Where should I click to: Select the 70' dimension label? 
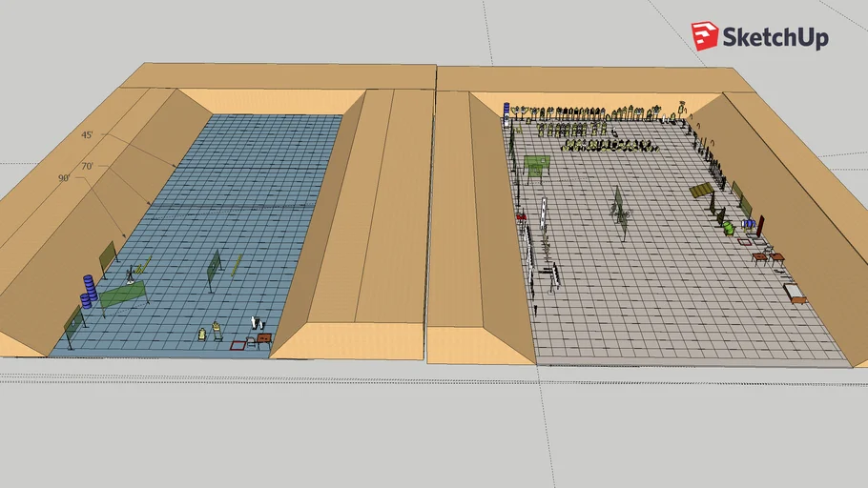click(x=87, y=166)
